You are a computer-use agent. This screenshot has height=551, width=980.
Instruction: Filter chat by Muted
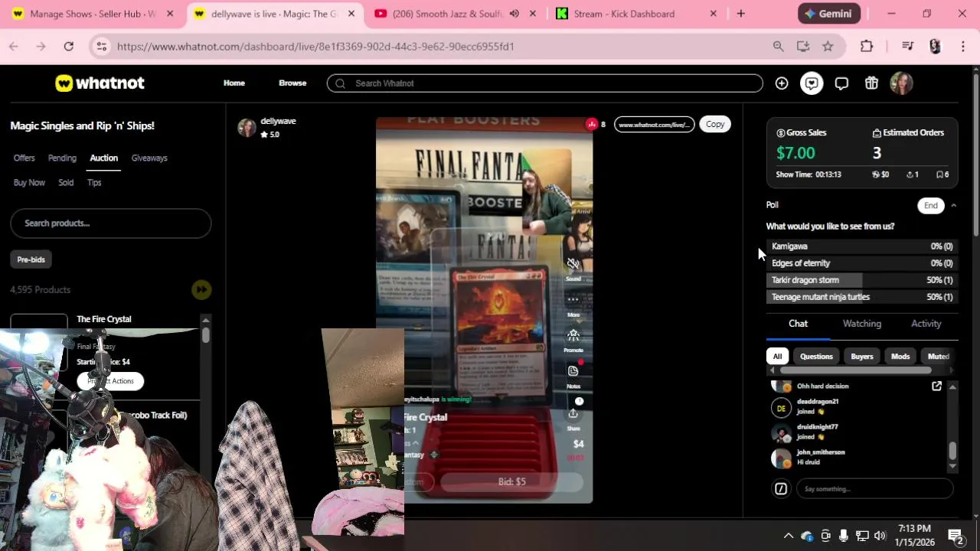coord(938,356)
